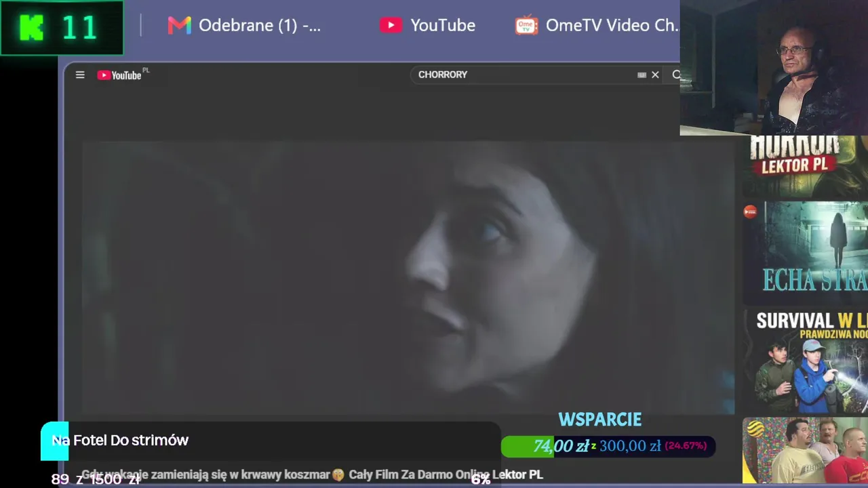Image resolution: width=868 pixels, height=488 pixels.
Task: Run search with the magnifier icon
Action: pyautogui.click(x=675, y=75)
